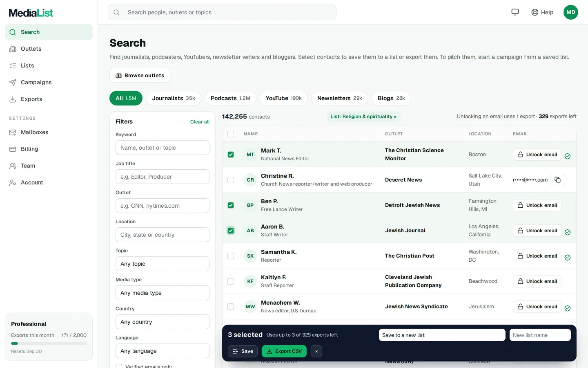Click verified badge in Menachem W. row

[x=568, y=308]
